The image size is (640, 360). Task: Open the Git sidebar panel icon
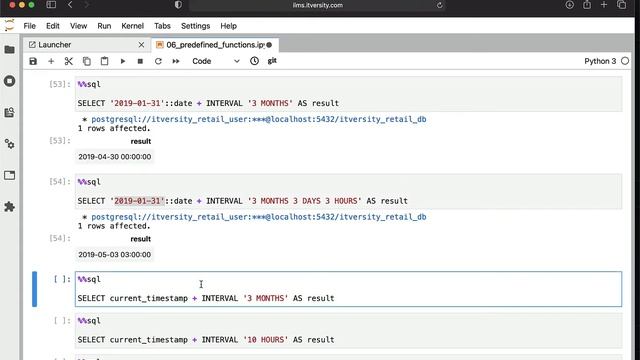click(9, 112)
